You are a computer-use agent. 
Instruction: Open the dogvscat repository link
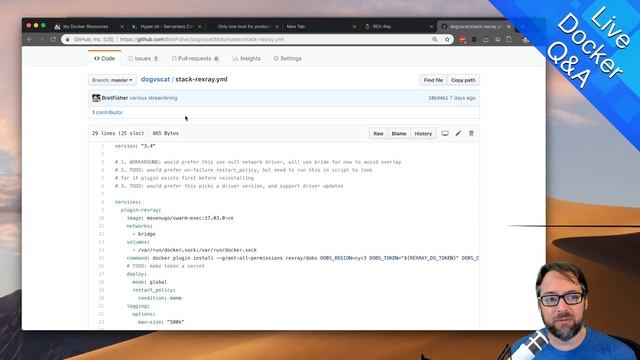[155, 79]
